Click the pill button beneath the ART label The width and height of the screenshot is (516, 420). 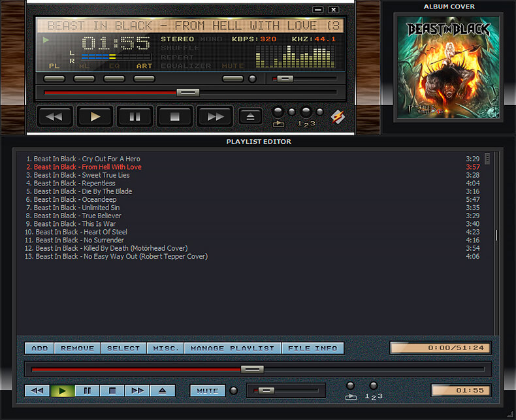point(144,78)
